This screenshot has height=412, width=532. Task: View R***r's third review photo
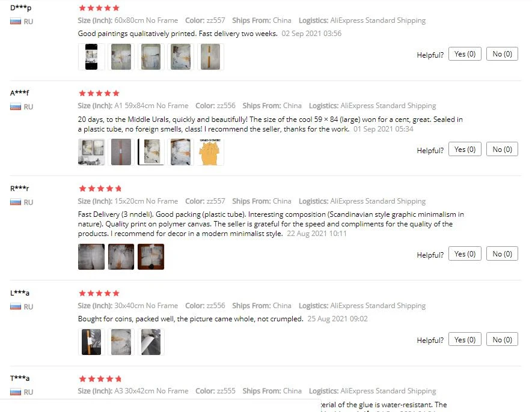point(151,256)
